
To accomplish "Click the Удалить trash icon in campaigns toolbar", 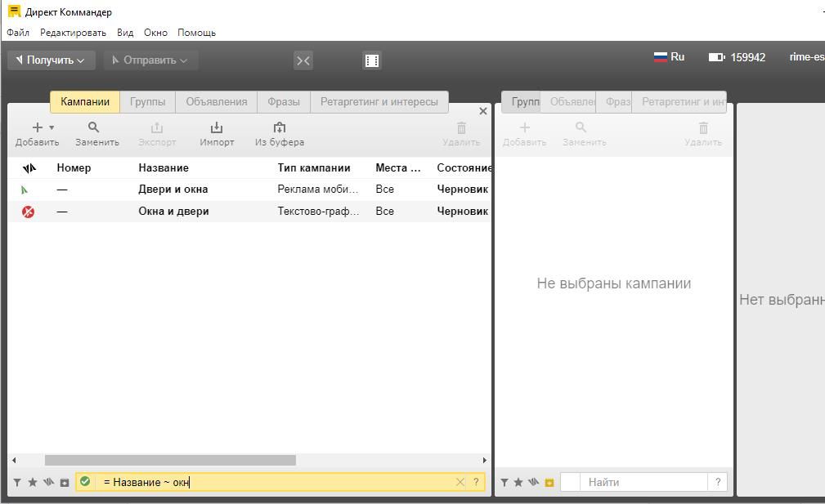I will (x=461, y=127).
